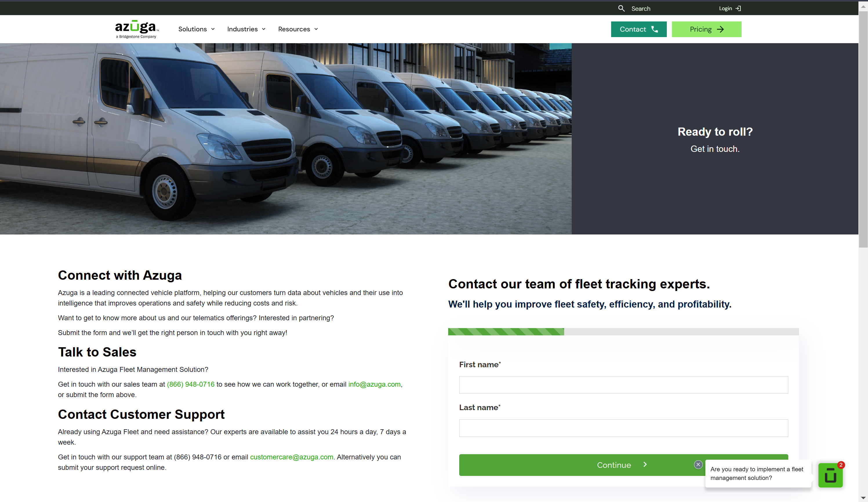Click the info@azuga.com email link
Image resolution: width=868 pixels, height=502 pixels.
(x=374, y=384)
